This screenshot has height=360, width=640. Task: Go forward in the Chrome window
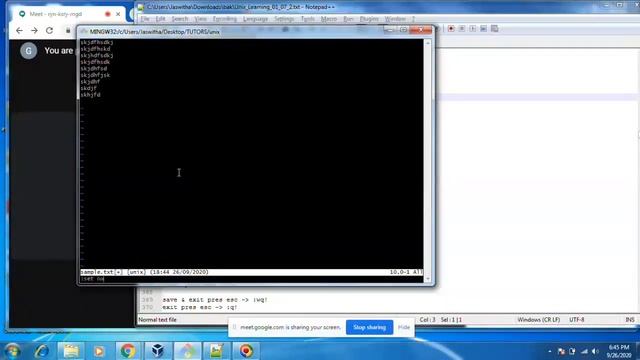34,30
